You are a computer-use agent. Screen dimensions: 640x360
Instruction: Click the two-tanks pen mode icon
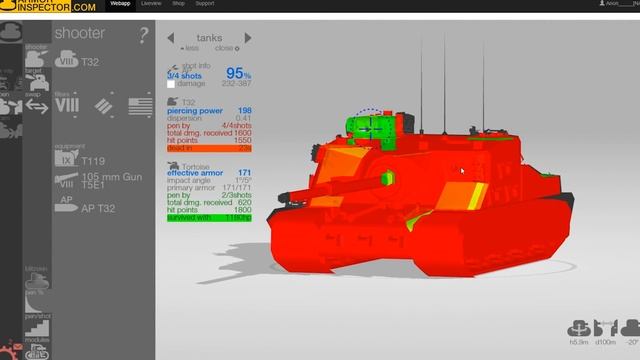coord(11,106)
